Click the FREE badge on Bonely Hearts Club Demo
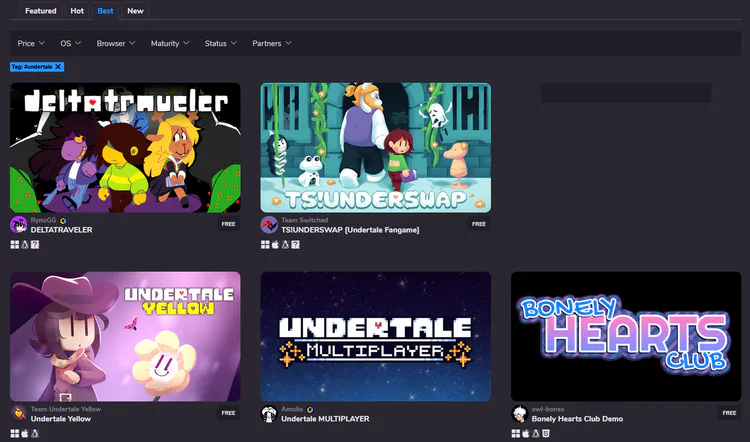750x442 pixels. click(729, 413)
